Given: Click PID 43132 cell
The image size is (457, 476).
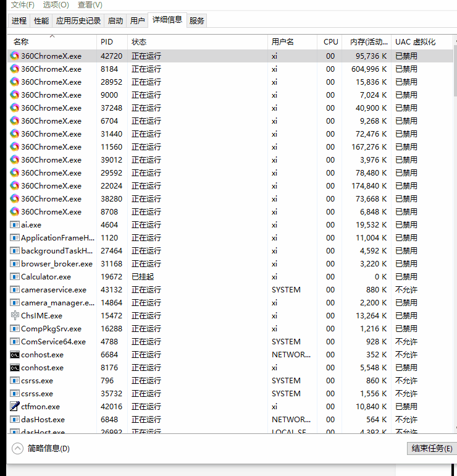Looking at the screenshot, I should click(x=111, y=289).
